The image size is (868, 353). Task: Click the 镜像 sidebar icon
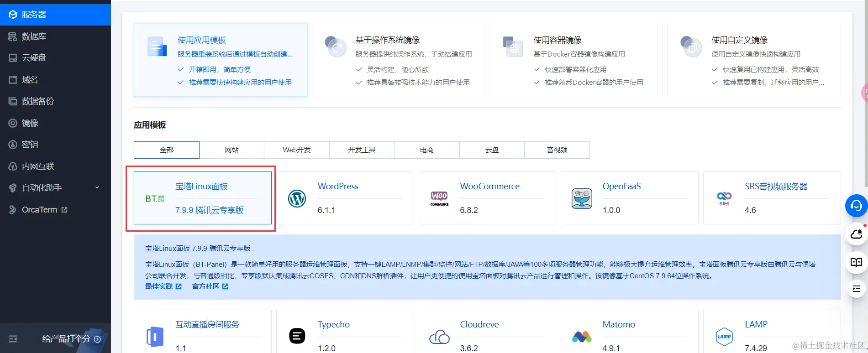[x=13, y=123]
